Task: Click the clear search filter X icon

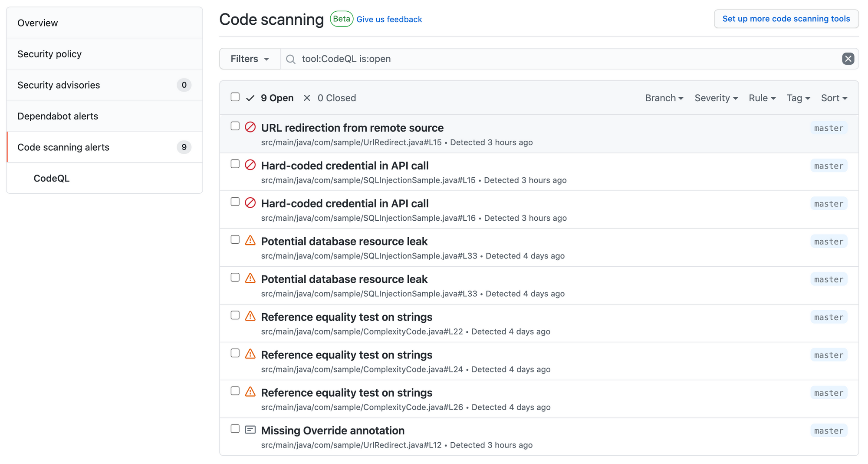Action: pos(848,59)
